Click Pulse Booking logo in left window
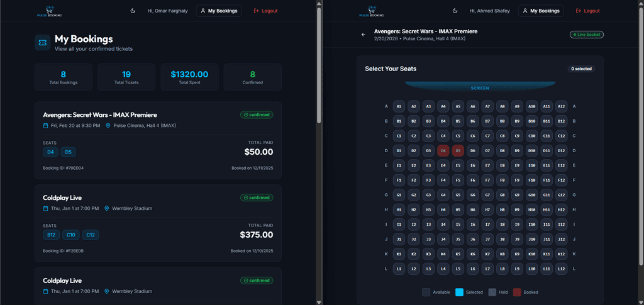The height and width of the screenshot is (305, 644). pos(49,11)
